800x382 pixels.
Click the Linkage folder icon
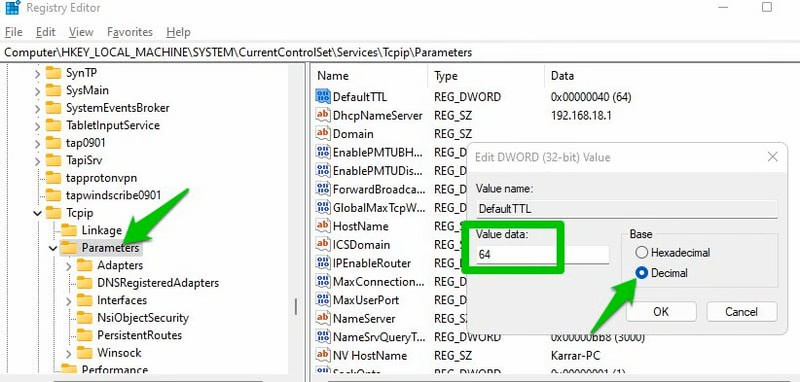(69, 230)
